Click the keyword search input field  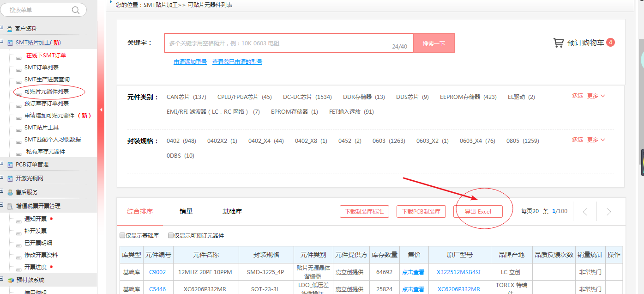point(277,43)
